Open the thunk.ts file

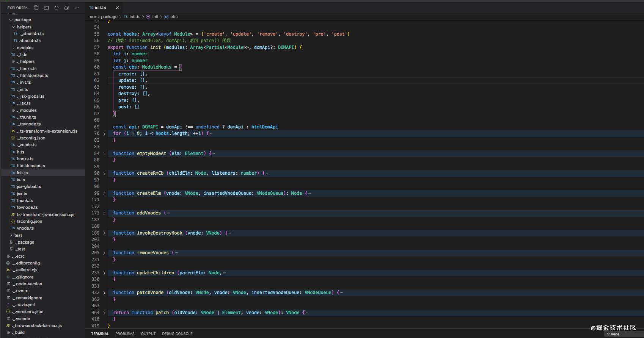[x=25, y=200]
